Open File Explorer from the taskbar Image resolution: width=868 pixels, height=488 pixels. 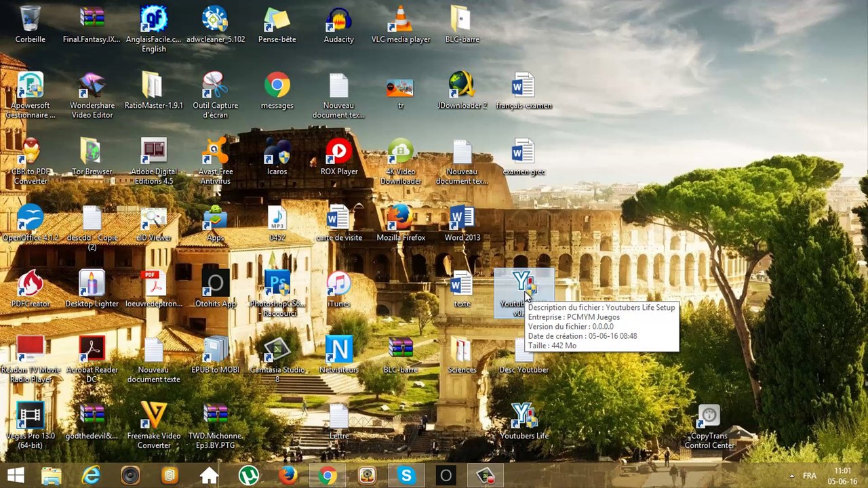(x=52, y=476)
